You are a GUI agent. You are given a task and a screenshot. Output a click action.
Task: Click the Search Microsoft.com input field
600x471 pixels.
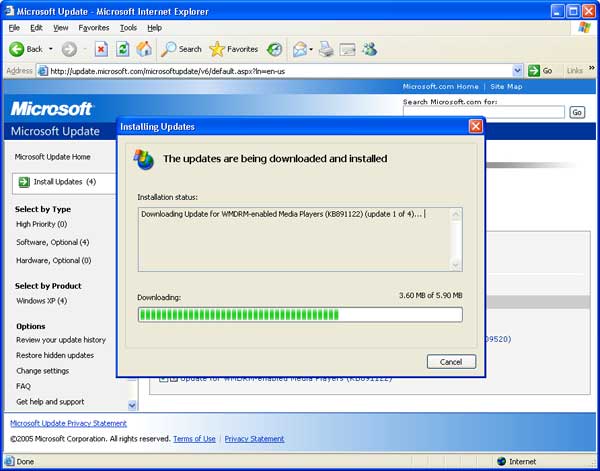pos(484,112)
